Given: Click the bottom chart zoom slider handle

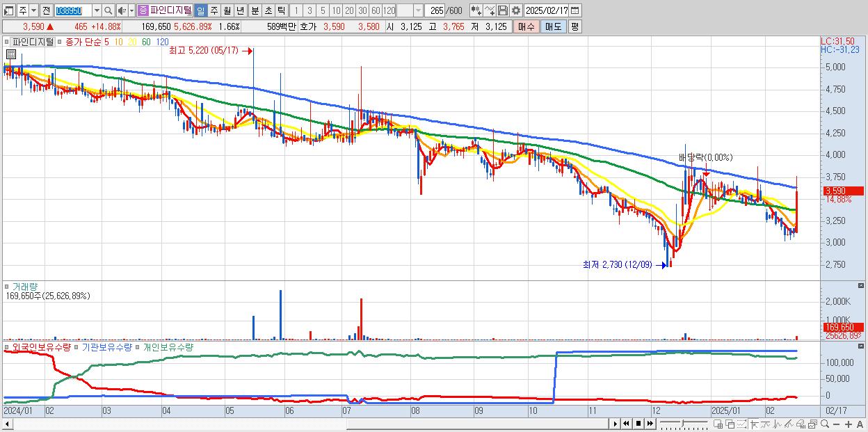Looking at the screenshot, I should pos(682,423).
